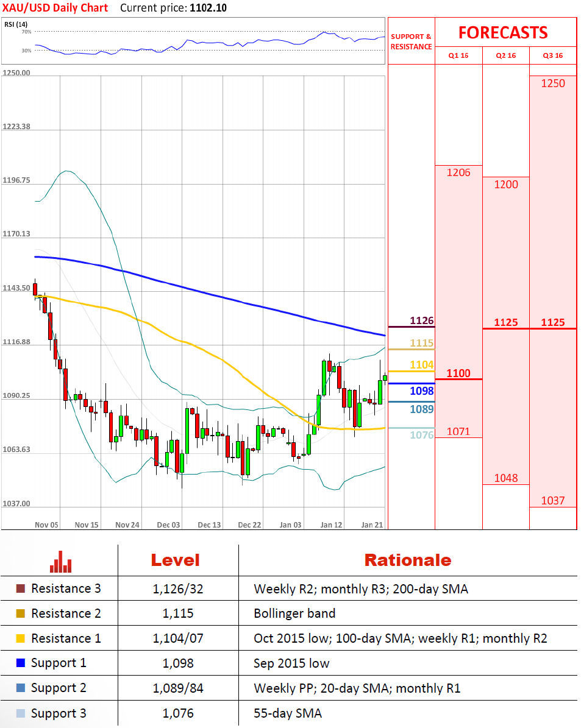The image size is (581, 728).
Task: Click the Dec 03 date axis label
Action: 168,525
